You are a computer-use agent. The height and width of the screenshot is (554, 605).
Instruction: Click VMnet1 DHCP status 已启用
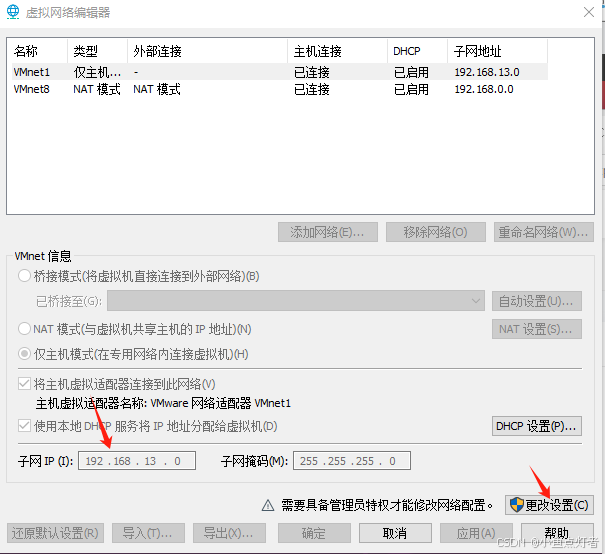click(x=411, y=72)
